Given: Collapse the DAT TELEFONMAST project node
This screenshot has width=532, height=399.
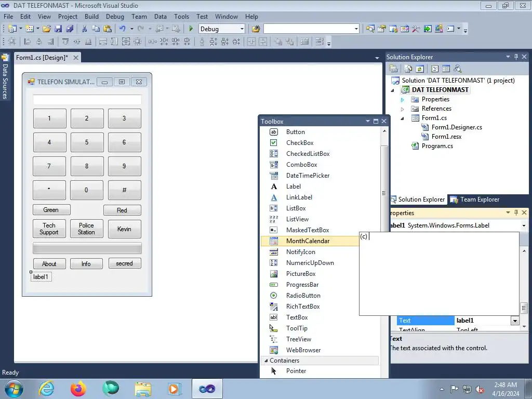Looking at the screenshot, I should point(393,90).
